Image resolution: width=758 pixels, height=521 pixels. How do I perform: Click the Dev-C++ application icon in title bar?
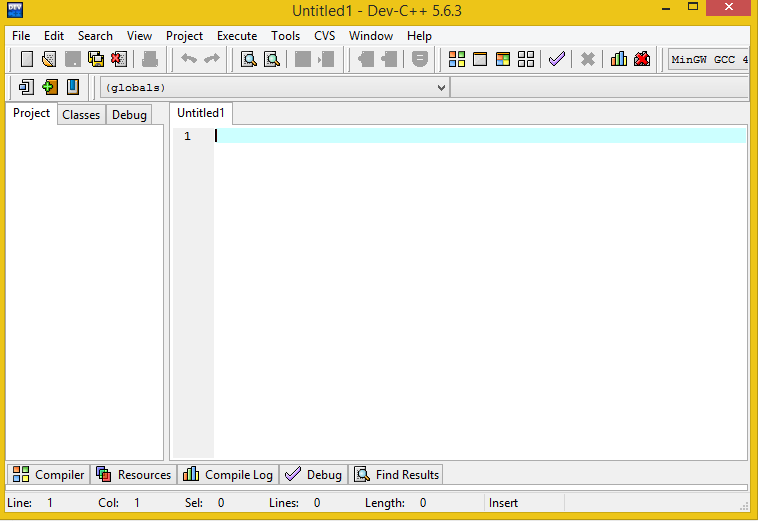(15, 10)
